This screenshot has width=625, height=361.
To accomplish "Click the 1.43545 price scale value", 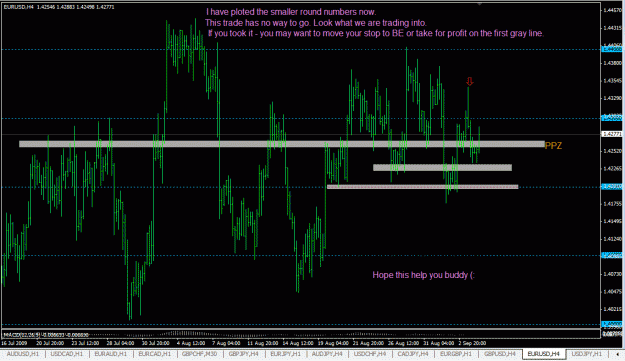I will click(613, 80).
